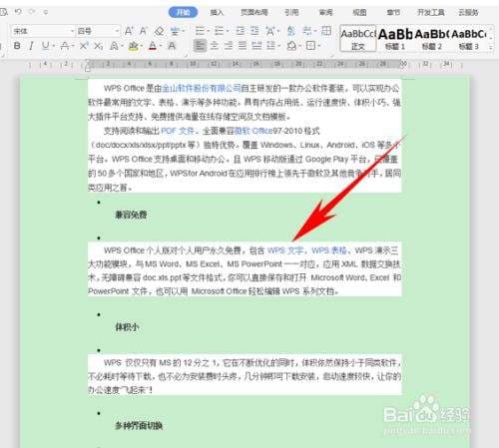Switch to the 审阅 ribbon tab

click(x=325, y=12)
